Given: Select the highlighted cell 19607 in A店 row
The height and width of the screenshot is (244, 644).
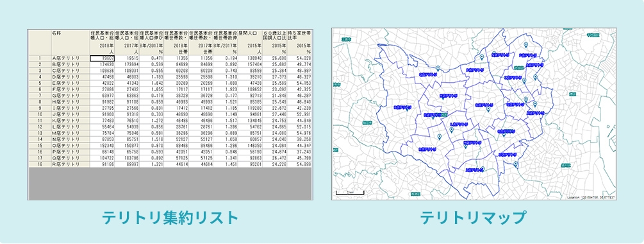Looking at the screenshot, I should click(103, 58).
